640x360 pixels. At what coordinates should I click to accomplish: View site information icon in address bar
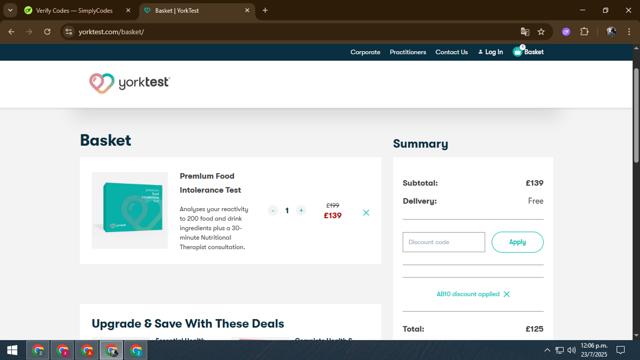(x=69, y=32)
